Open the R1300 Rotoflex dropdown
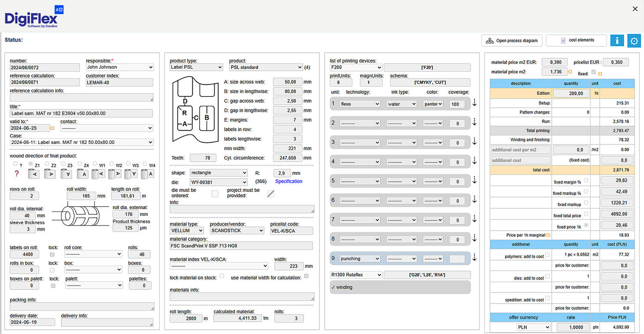The height and width of the screenshot is (334, 644). click(x=356, y=275)
